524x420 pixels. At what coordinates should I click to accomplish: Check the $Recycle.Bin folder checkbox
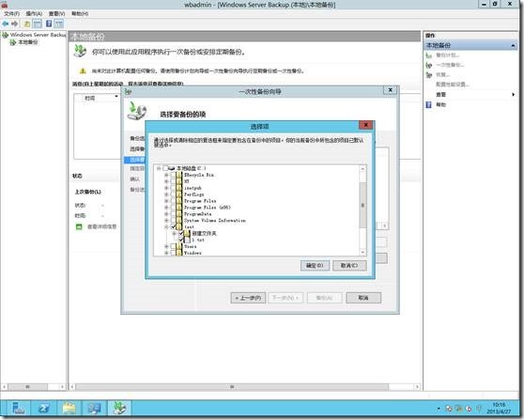tap(173, 175)
